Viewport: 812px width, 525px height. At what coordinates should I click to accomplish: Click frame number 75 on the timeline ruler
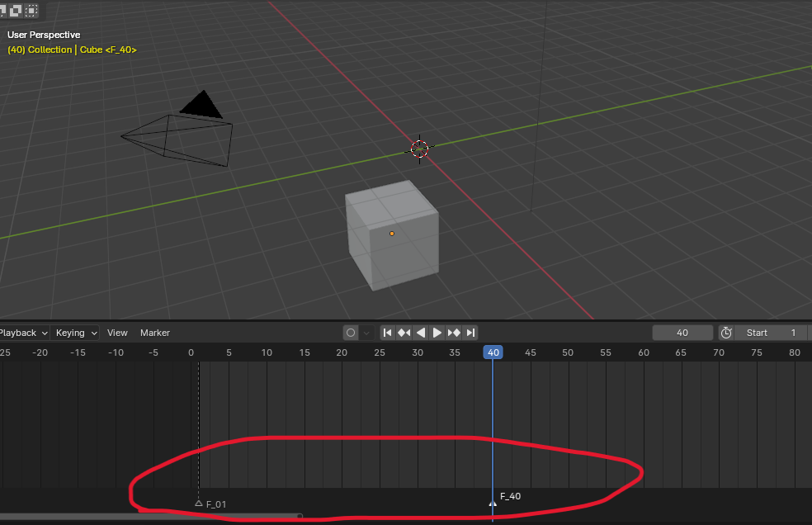pyautogui.click(x=757, y=352)
